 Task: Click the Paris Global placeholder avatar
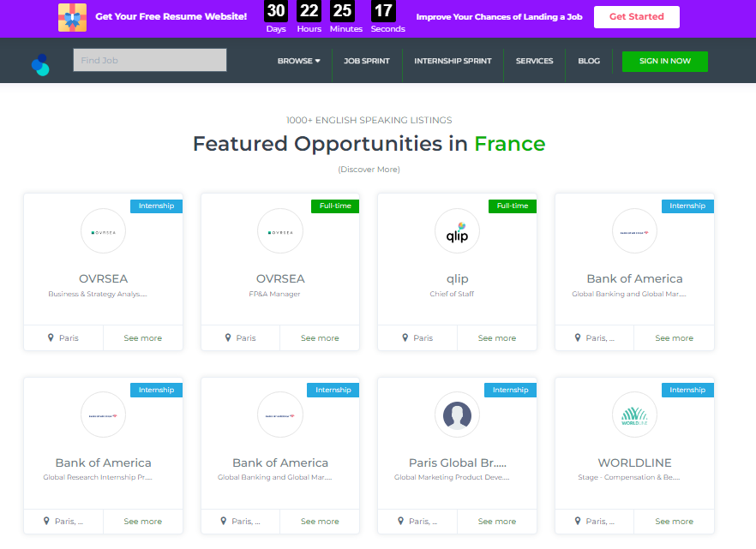[x=457, y=415]
